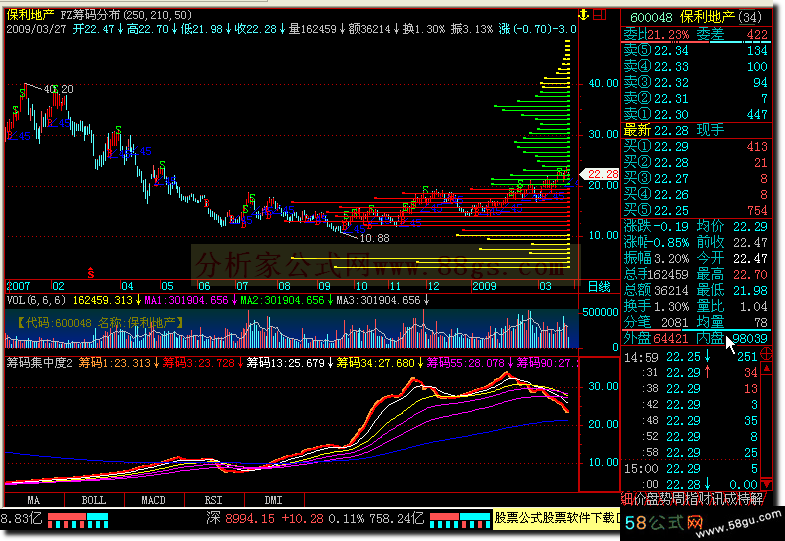Click the 40.20 high price label on the chart
This screenshot has width=785, height=541.
[x=59, y=89]
